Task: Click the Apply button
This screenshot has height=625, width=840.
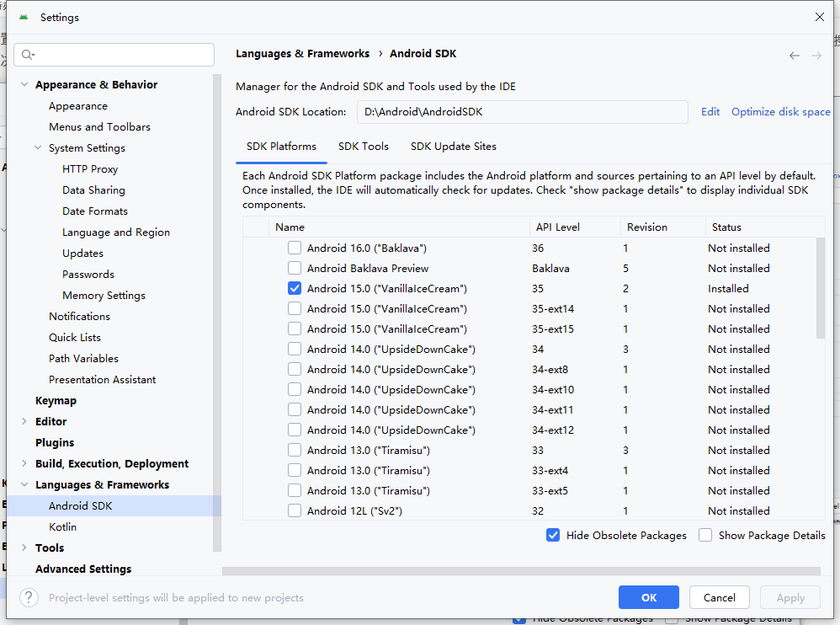Action: [790, 597]
